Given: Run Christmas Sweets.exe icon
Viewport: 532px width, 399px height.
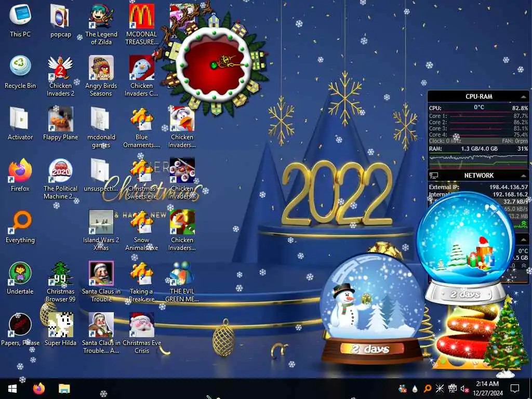Looking at the screenshot, I should (141, 179).
